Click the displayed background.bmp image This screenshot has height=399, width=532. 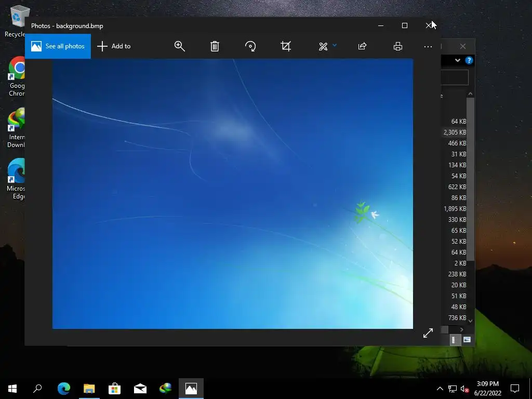pos(233,194)
